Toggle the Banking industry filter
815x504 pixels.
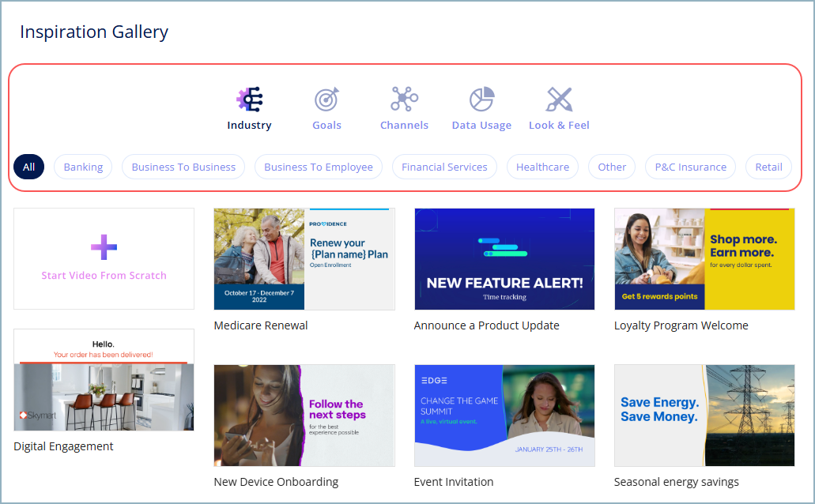coord(83,167)
